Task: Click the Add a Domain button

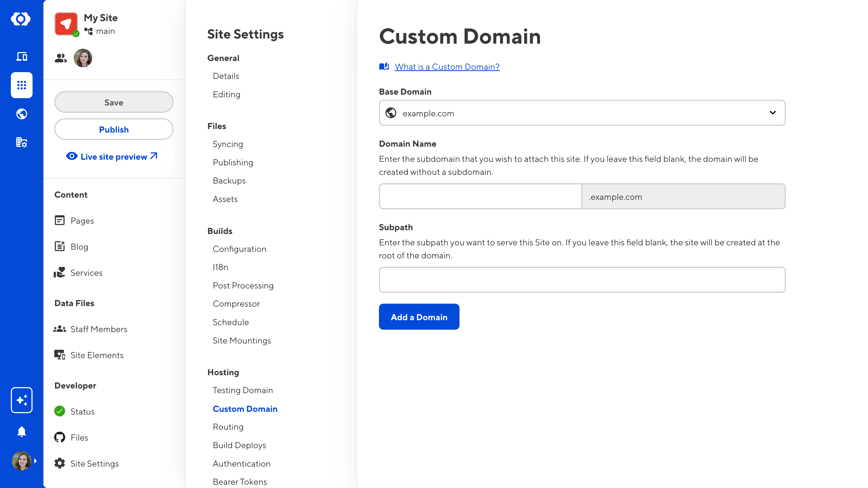Action: coord(419,317)
